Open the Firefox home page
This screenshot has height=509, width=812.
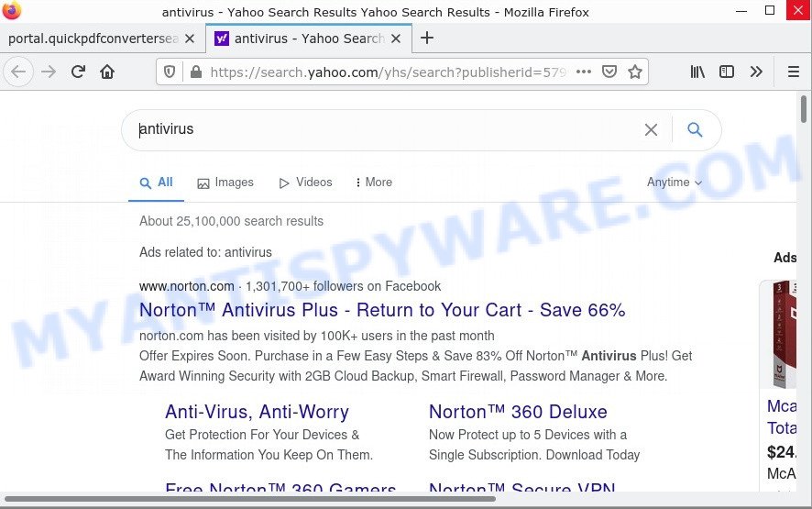[107, 72]
